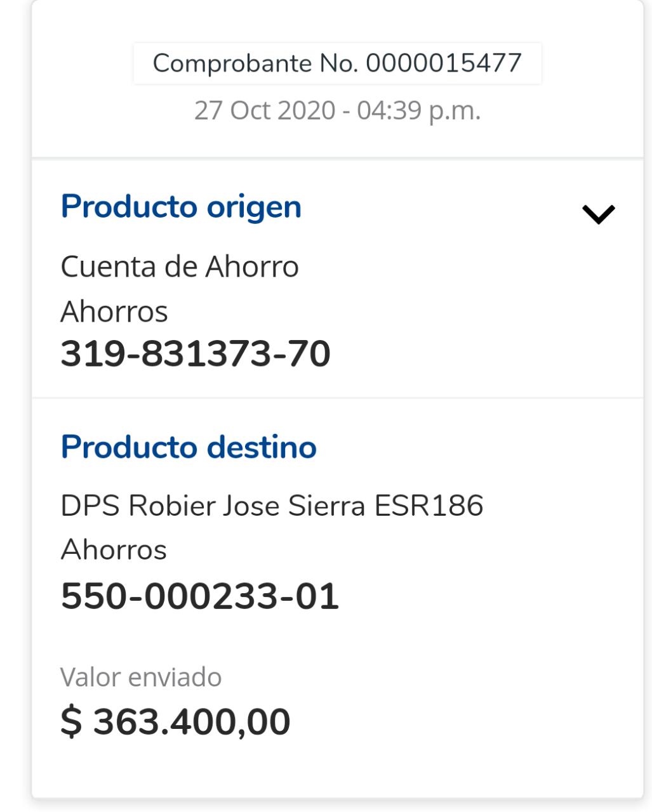Click Ahorros under Producto destino
Screen dimensions: 652x812
click(114, 549)
